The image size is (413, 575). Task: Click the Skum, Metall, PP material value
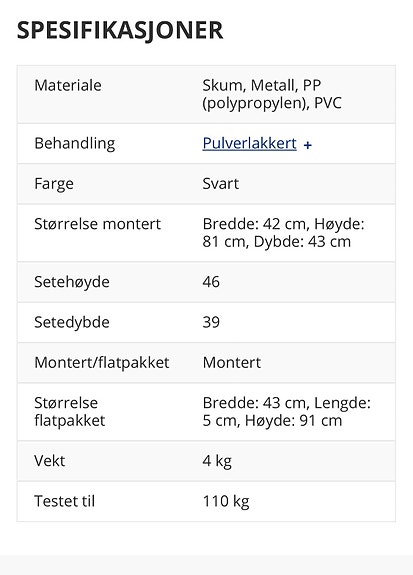click(272, 94)
